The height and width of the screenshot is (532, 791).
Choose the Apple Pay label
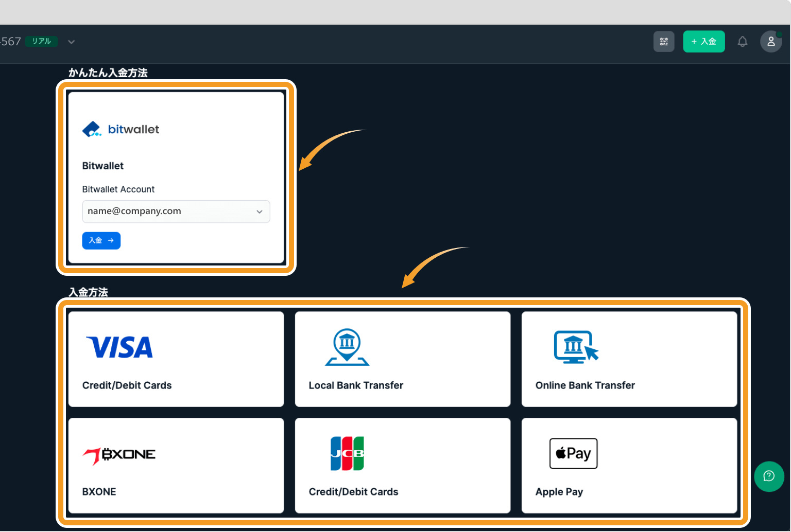click(559, 492)
